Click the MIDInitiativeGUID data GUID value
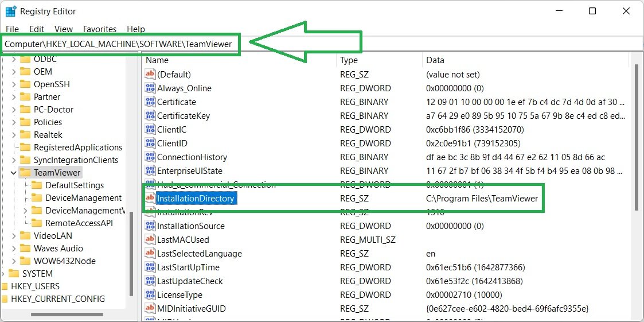The image size is (644, 322). point(508,308)
